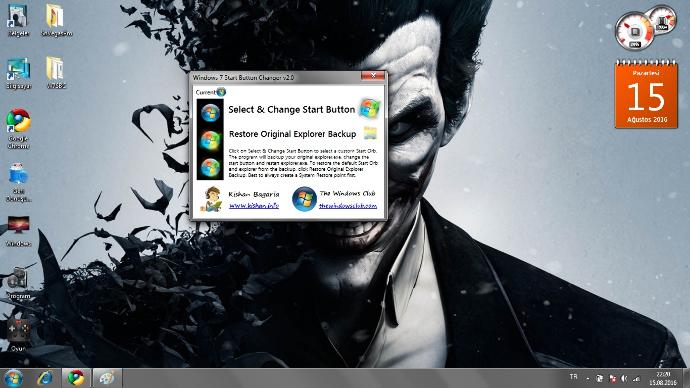Open the TR language bar indicator
690x388 pixels.
pos(573,377)
